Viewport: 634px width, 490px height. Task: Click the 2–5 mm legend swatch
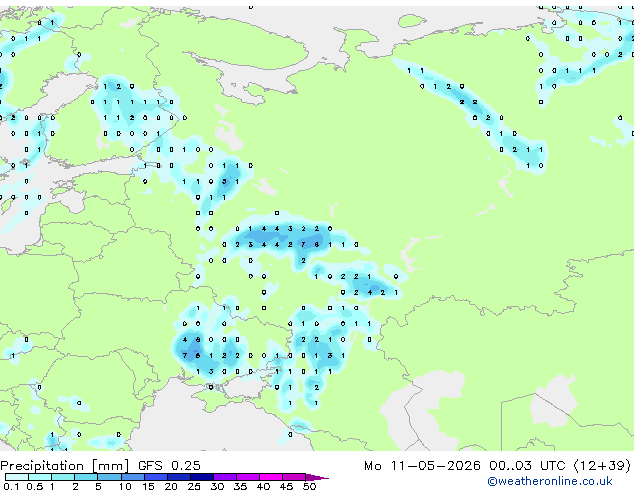click(86, 477)
